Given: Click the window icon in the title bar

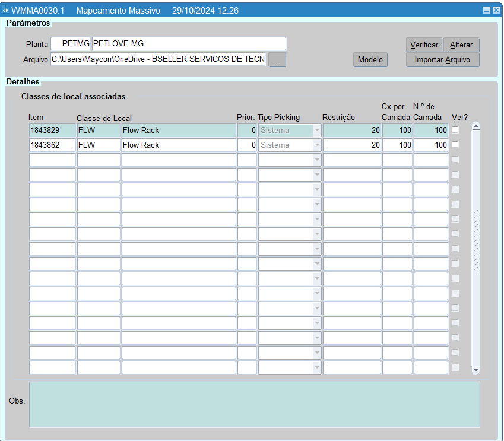Looking at the screenshot, I should click(6, 11).
